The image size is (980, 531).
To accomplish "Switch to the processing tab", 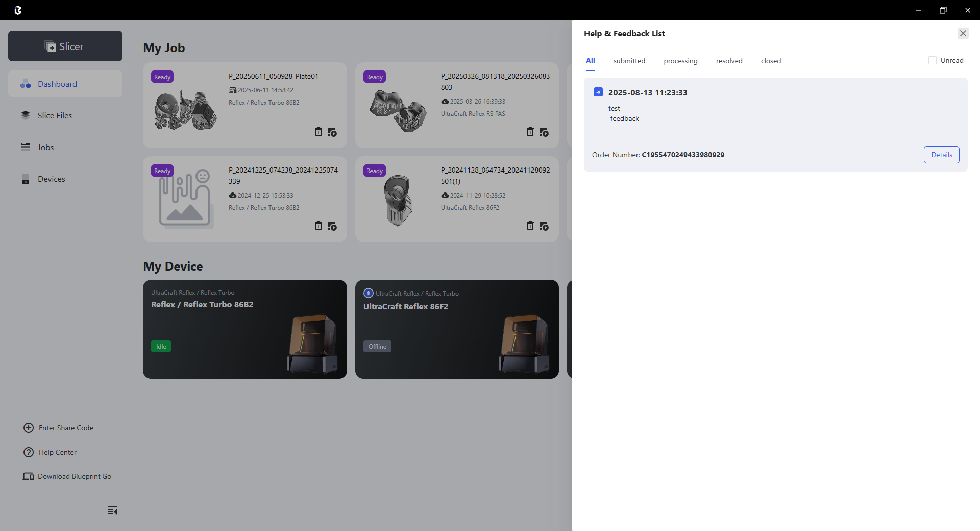I will coord(680,61).
